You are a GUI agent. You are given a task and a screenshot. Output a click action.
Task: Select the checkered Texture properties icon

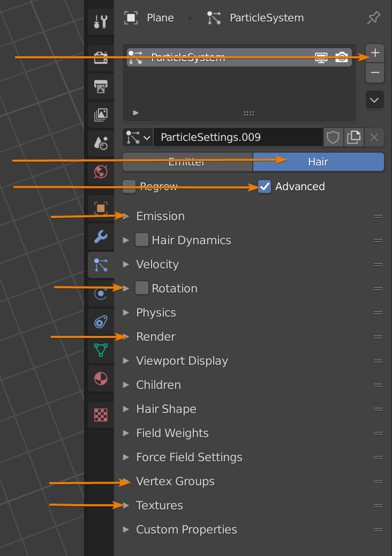(x=100, y=414)
